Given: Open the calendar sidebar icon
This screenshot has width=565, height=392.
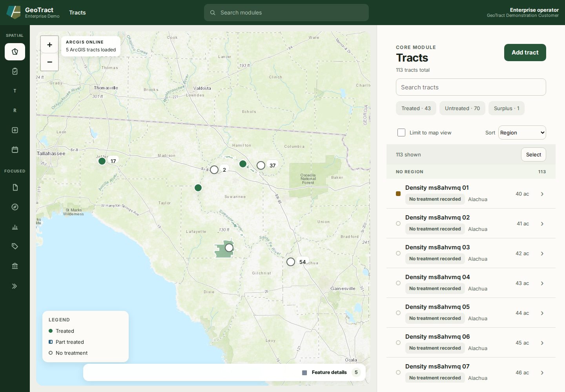Looking at the screenshot, I should coord(15,150).
